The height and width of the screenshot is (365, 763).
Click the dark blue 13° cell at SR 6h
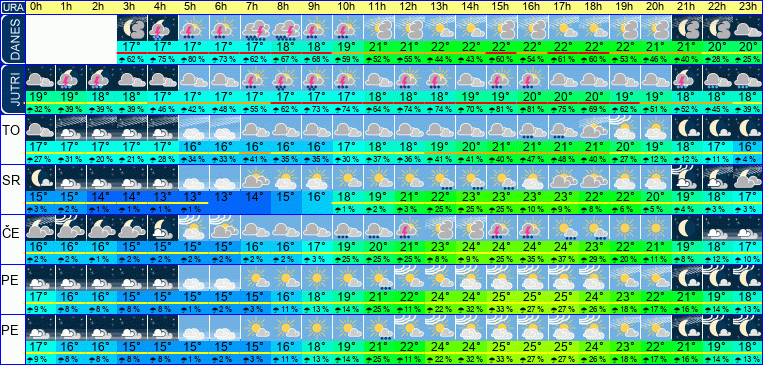[224, 197]
